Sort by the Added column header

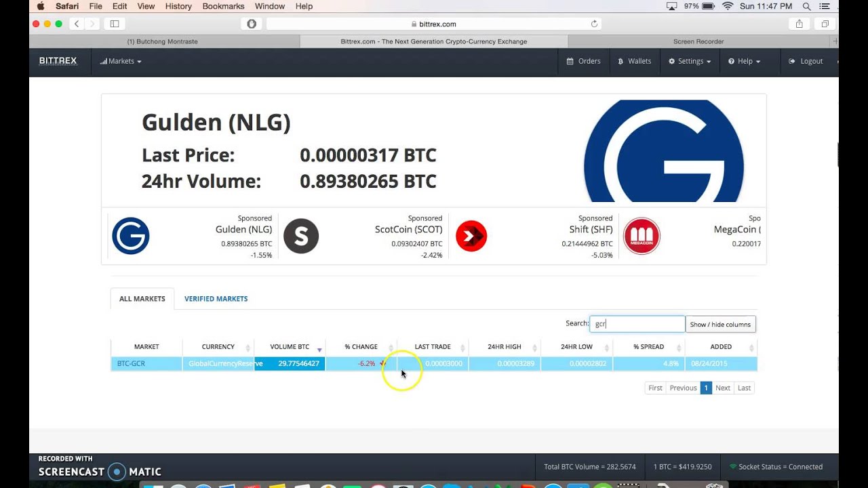(x=721, y=347)
